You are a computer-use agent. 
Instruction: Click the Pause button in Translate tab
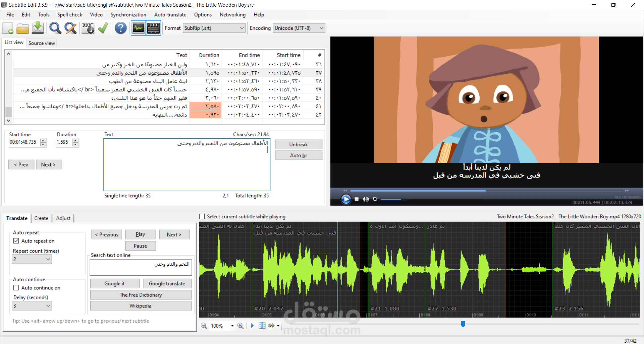coord(141,246)
